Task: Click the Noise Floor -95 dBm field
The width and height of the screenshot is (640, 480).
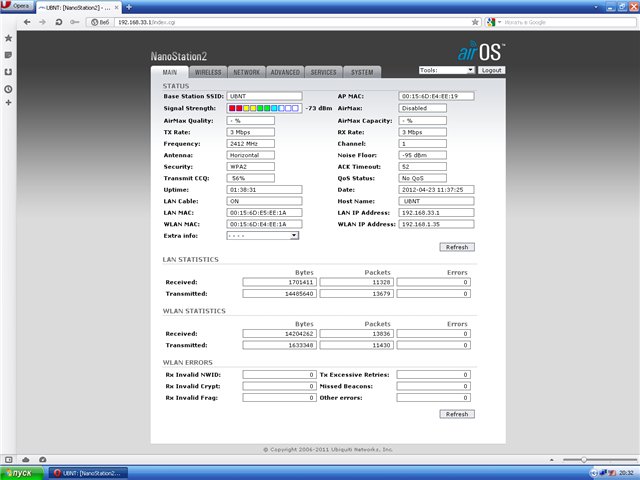Action: [x=422, y=155]
